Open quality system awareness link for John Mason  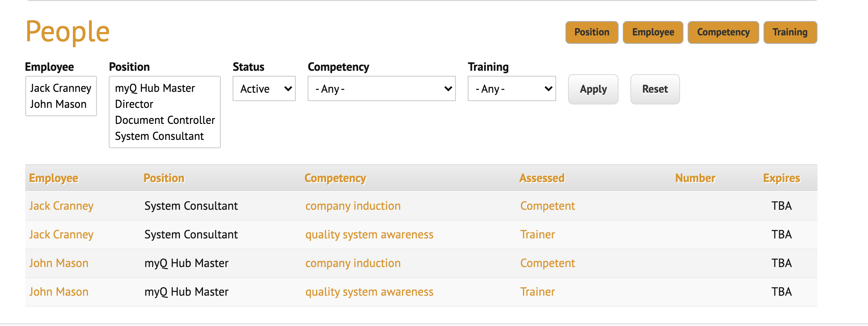coord(369,292)
